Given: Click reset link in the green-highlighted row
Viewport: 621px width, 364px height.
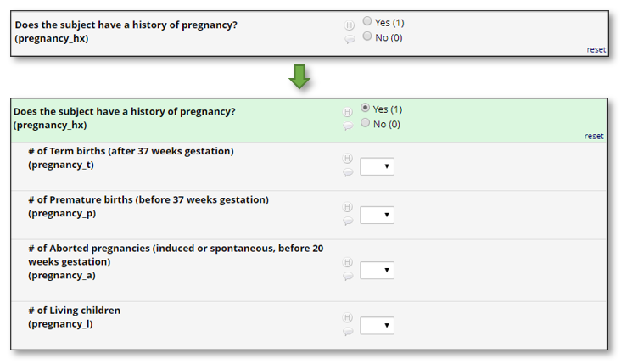Looking at the screenshot, I should click(594, 136).
